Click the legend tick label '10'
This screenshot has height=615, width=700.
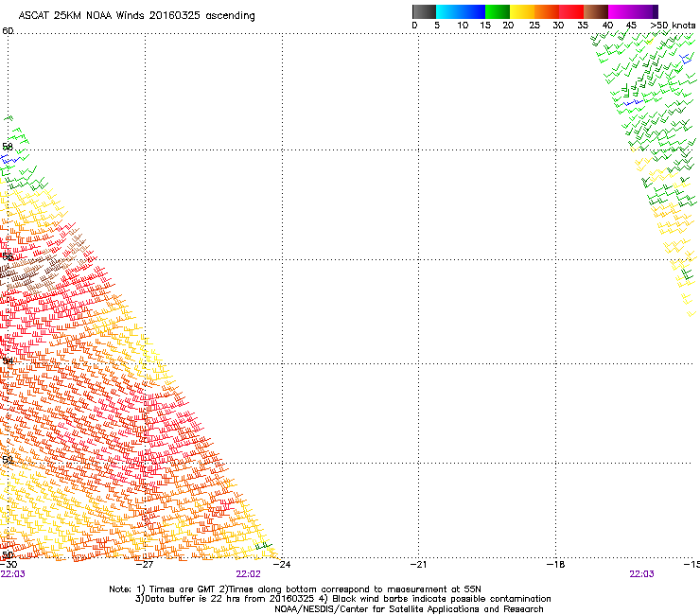tap(463, 26)
